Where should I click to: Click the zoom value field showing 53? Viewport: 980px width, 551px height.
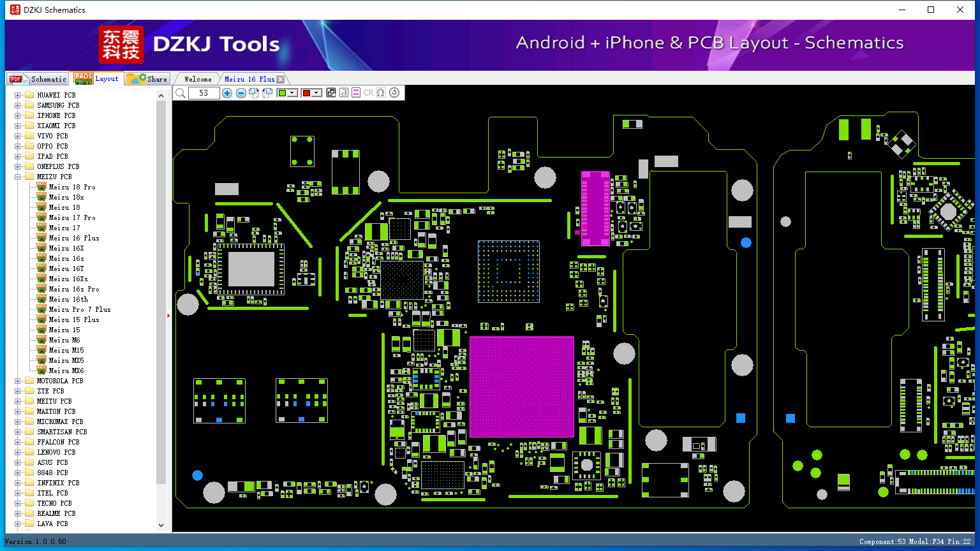204,93
